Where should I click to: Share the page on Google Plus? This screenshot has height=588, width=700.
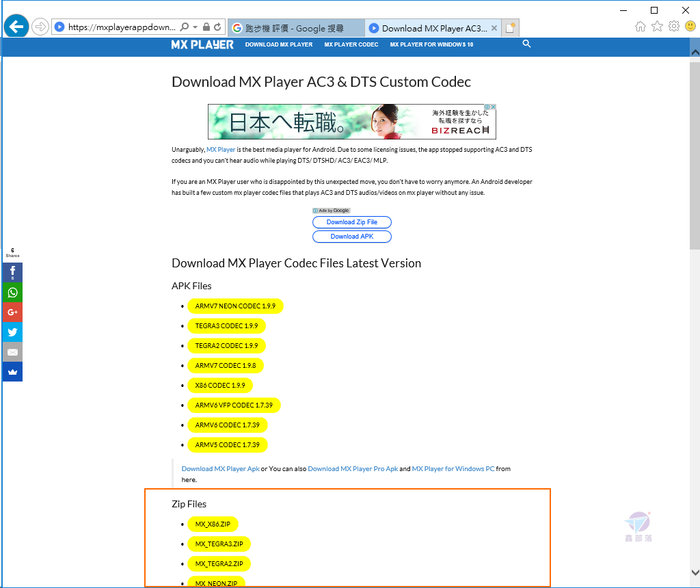pos(12,312)
